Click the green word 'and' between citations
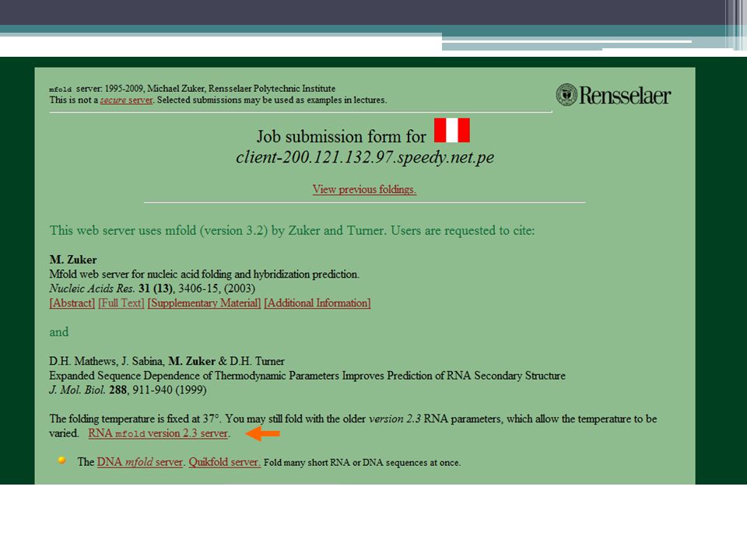Image resolution: width=747 pixels, height=560 pixels. coord(59,332)
